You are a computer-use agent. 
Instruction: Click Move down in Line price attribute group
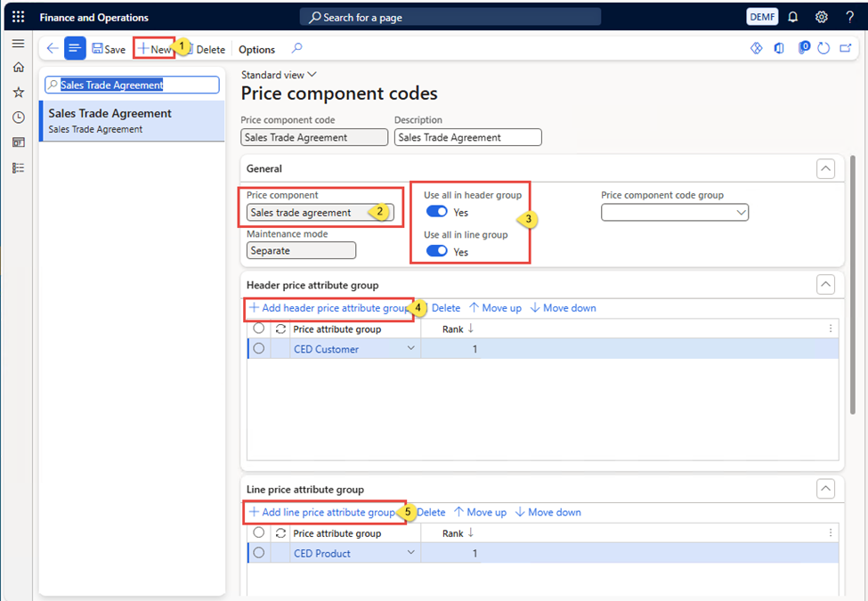coord(548,513)
